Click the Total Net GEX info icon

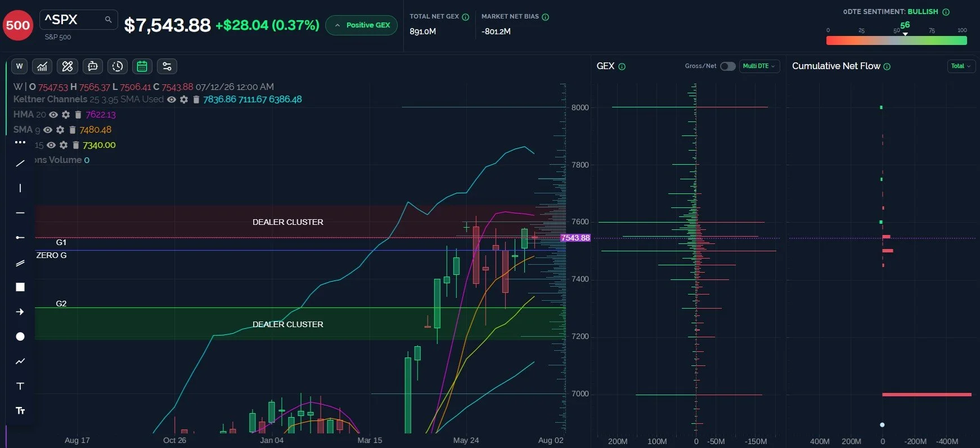click(465, 17)
